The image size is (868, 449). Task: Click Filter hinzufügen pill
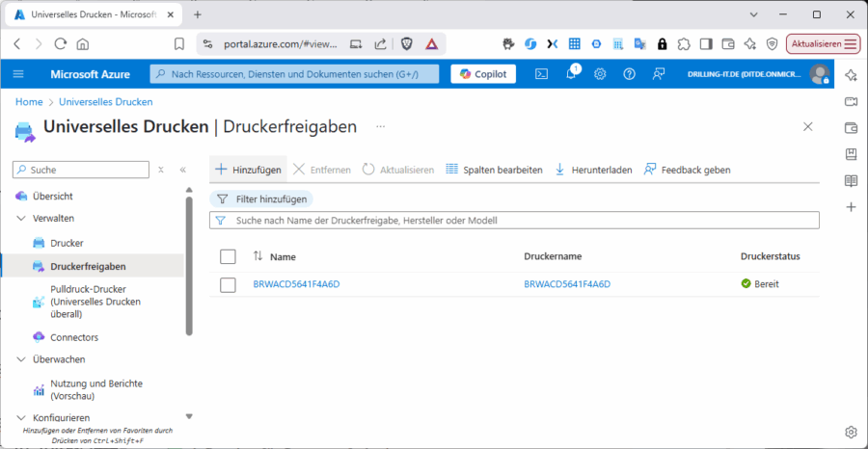(260, 199)
